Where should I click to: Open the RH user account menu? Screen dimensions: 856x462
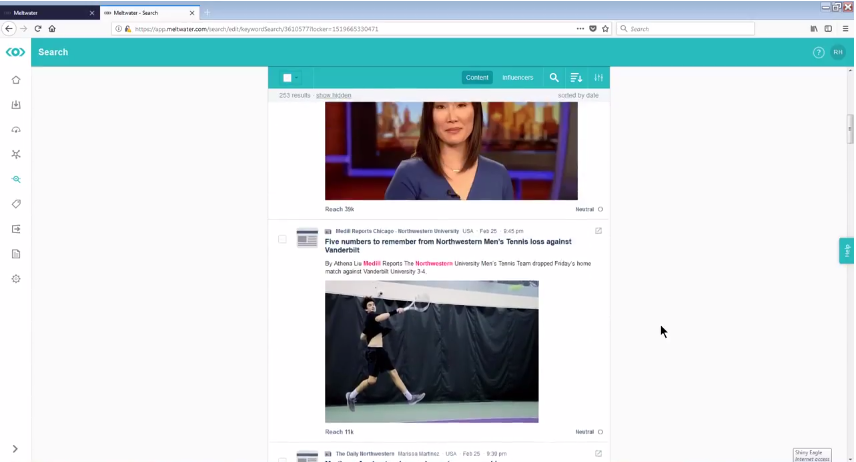(838, 52)
